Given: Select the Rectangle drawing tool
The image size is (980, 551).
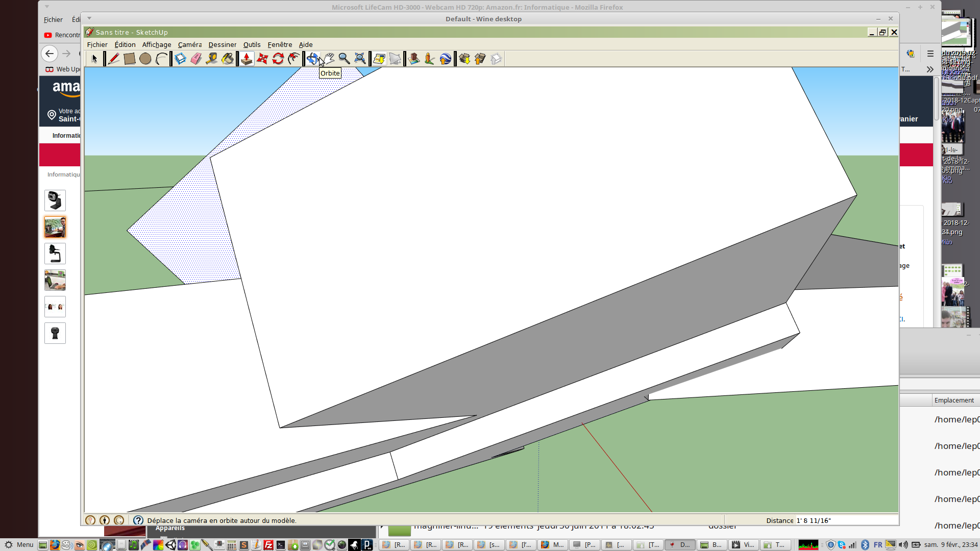Looking at the screenshot, I should coord(129,59).
